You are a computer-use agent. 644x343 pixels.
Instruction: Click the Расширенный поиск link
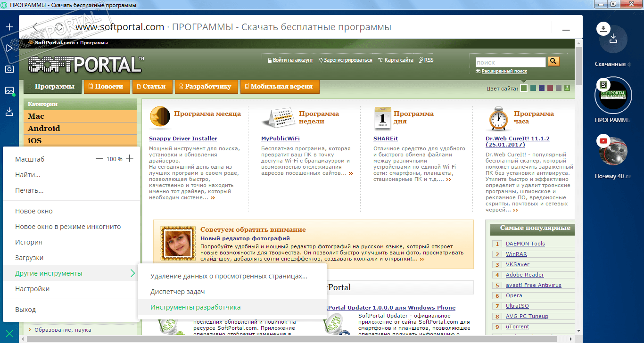pyautogui.click(x=504, y=71)
